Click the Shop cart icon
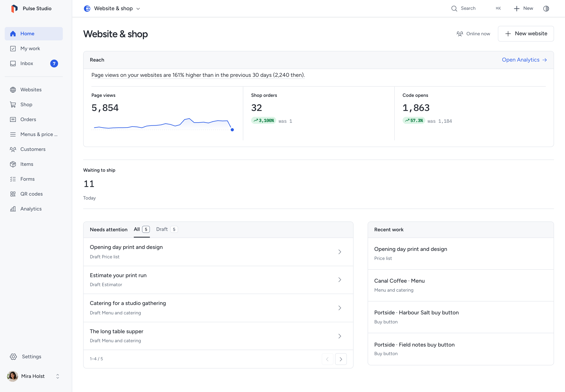The width and height of the screenshot is (565, 392). coord(13,105)
